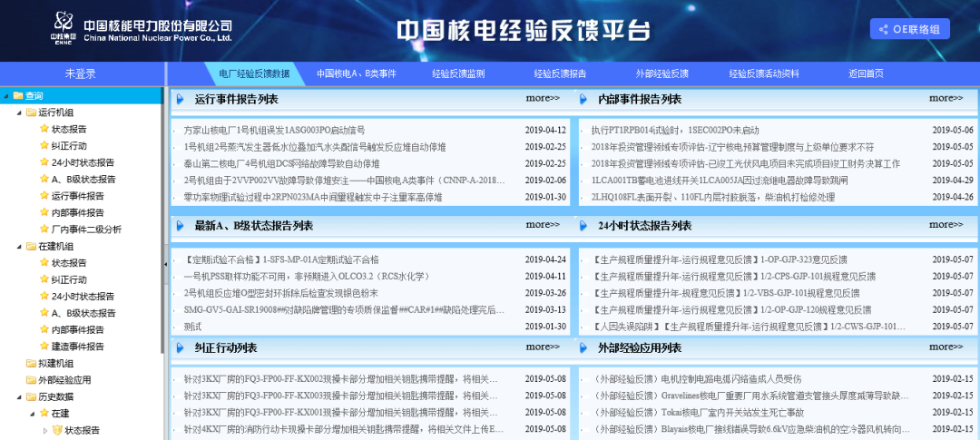Click more>> for 外部经验应用列表
Image resolution: width=980 pixels, height=440 pixels.
(x=946, y=347)
